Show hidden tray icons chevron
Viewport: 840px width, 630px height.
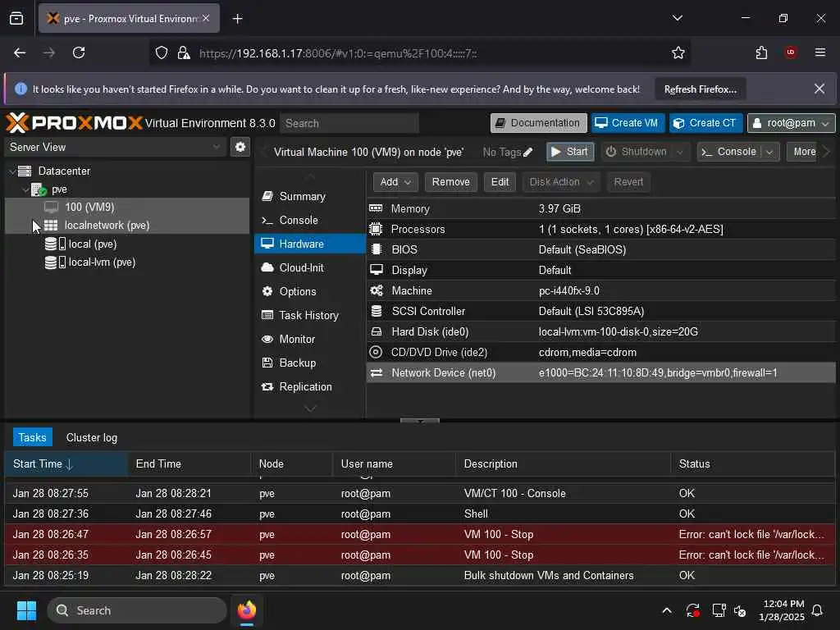pos(667,610)
